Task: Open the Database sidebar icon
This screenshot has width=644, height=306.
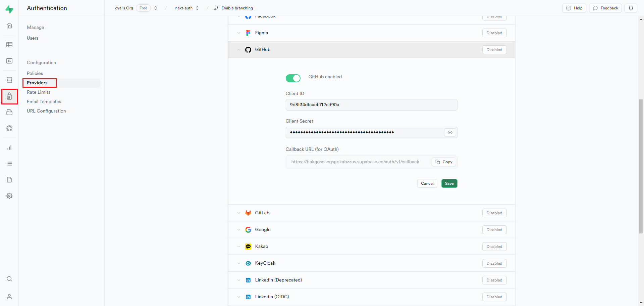Action: coord(9,80)
